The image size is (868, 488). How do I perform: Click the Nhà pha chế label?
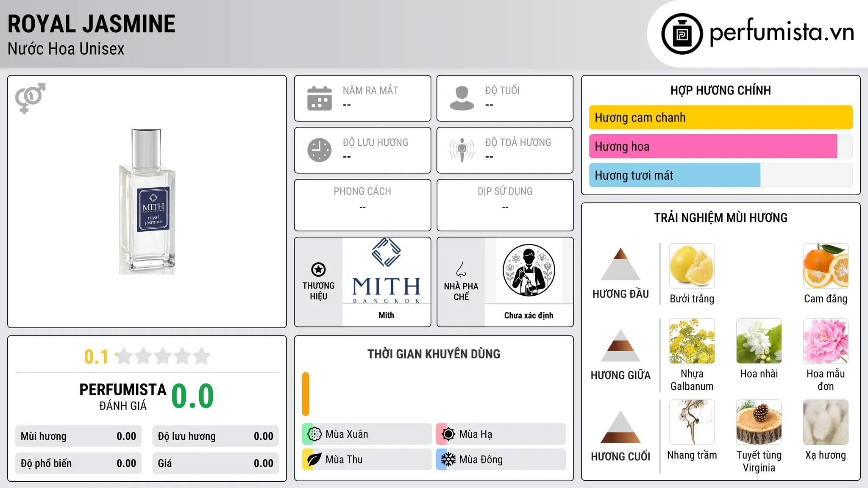click(x=461, y=291)
